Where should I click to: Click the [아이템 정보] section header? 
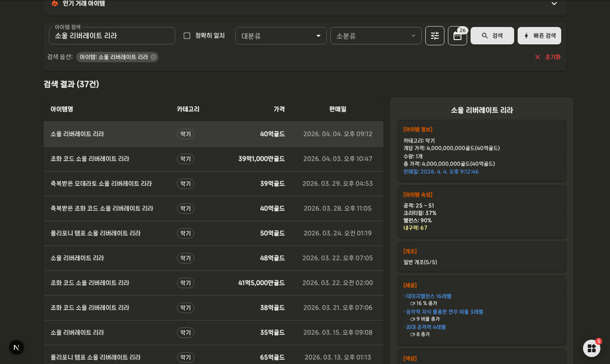click(418, 129)
